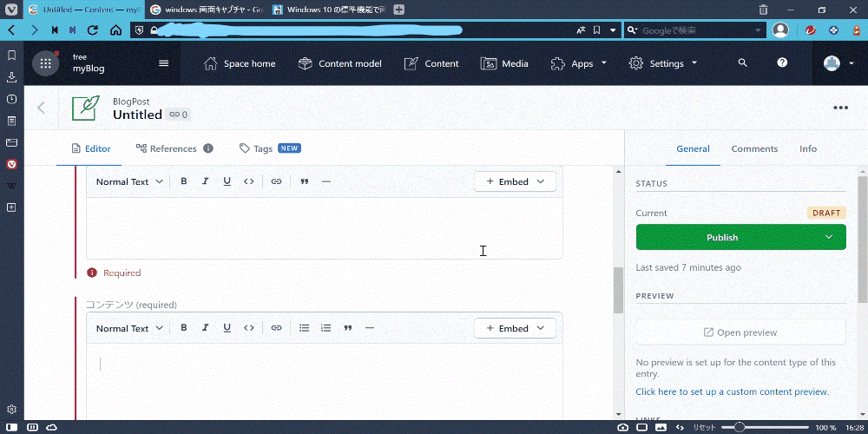Open the Media nav item

504,63
